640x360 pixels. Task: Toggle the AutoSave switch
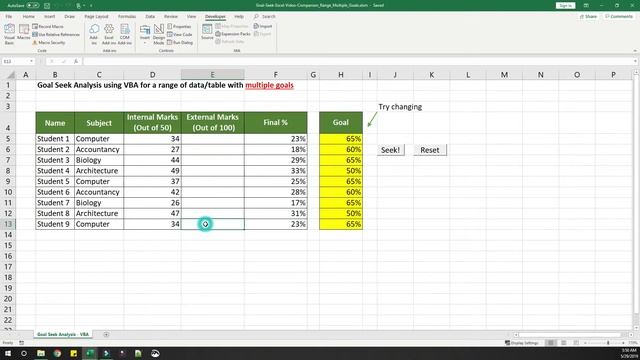coord(33,6)
